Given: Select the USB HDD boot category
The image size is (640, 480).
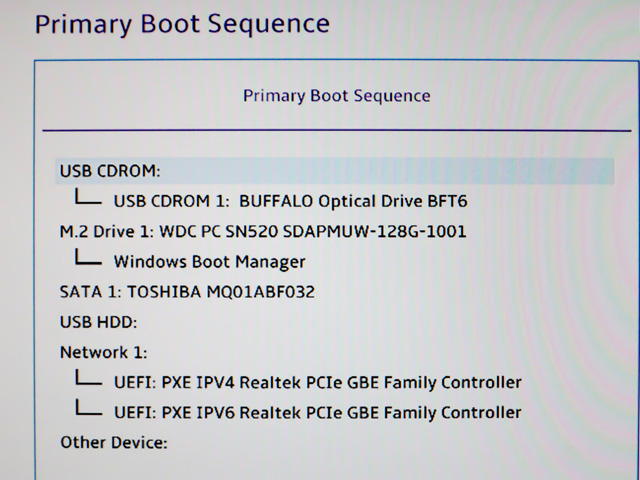Looking at the screenshot, I should point(98,322).
